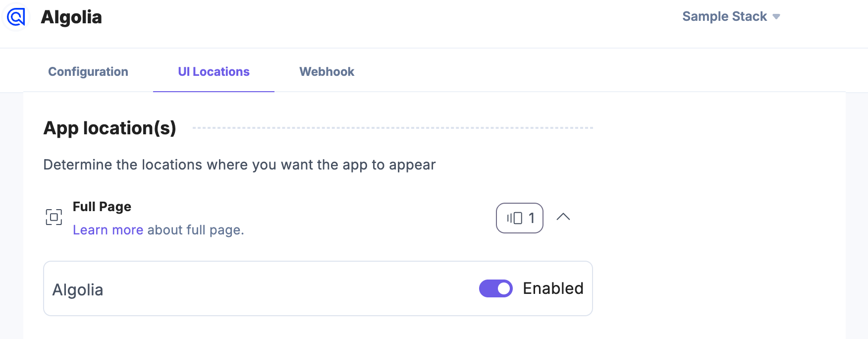Click the app locations description text
The height and width of the screenshot is (339, 868).
pyautogui.click(x=239, y=165)
